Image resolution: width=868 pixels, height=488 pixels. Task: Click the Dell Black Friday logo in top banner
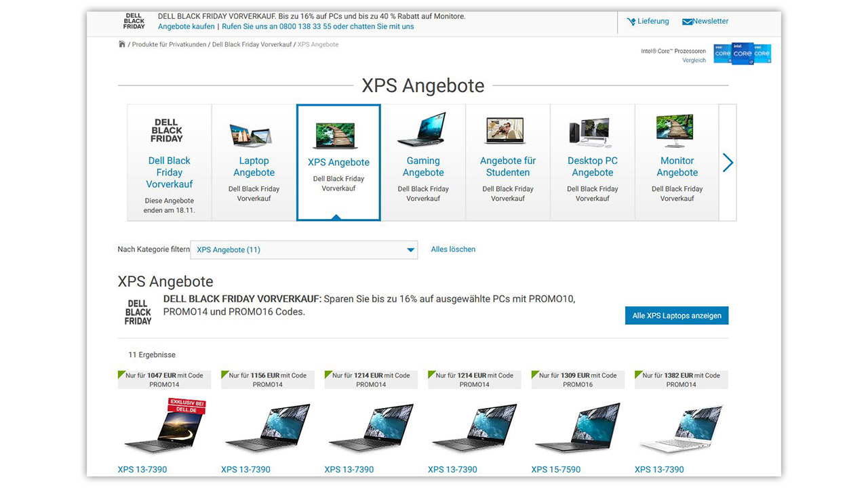pyautogui.click(x=134, y=21)
